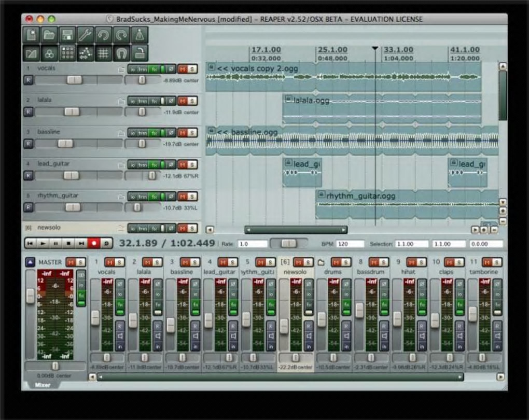The height and width of the screenshot is (420, 529).
Task: Click the playback Rate slider knob
Action: [288, 244]
